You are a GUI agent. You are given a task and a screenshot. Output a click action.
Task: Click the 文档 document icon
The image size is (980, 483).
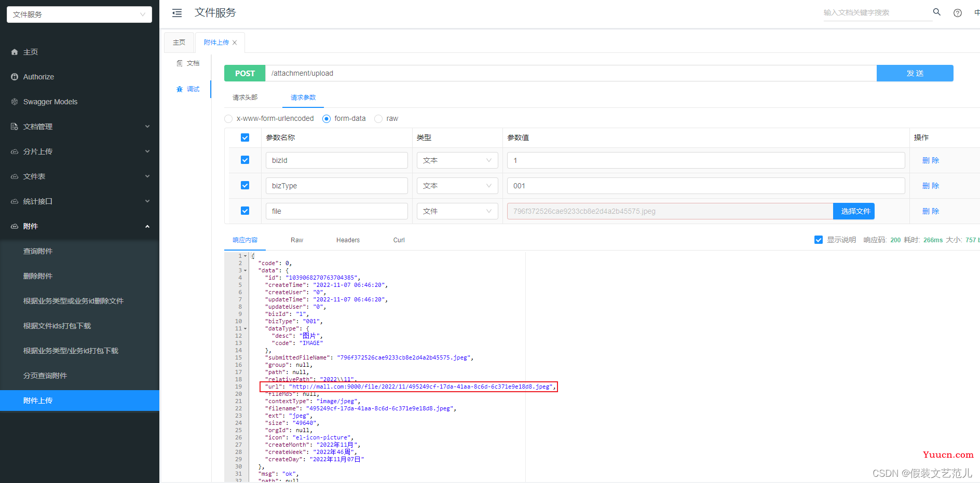(180, 63)
